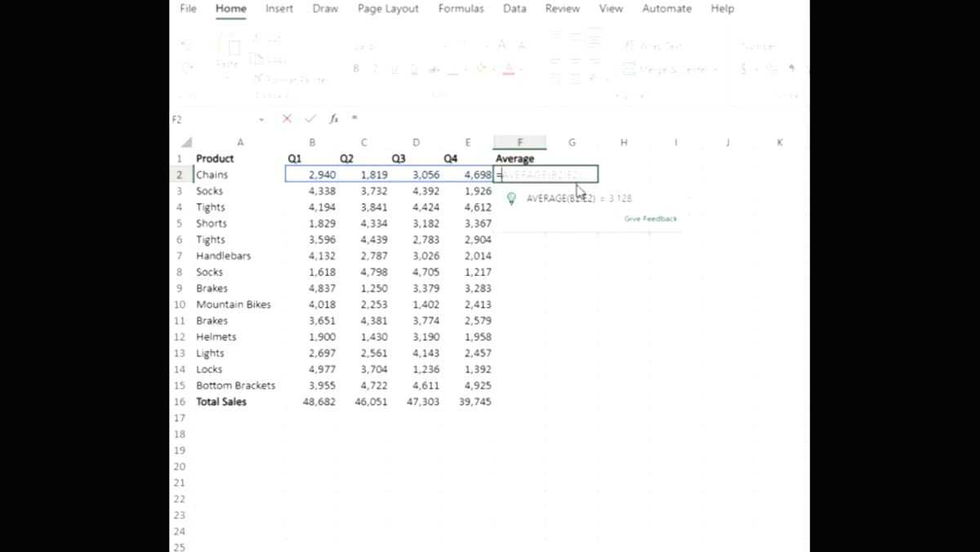Viewport: 980px width, 552px height.
Task: Open the Help tab
Action: click(722, 8)
